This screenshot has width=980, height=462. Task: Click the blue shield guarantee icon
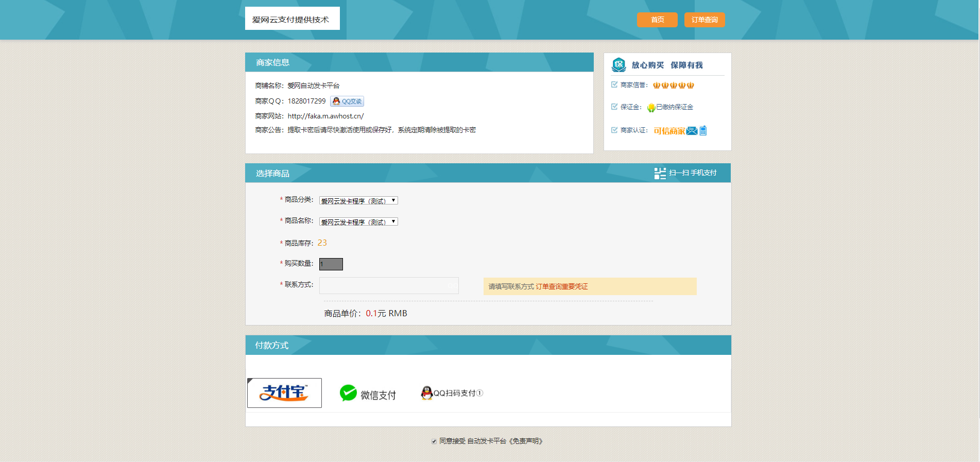tap(618, 65)
